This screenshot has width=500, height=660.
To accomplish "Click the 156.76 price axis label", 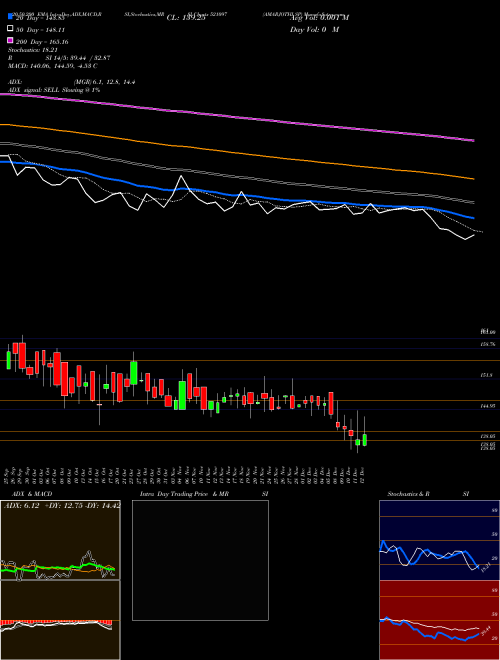I will (487, 344).
